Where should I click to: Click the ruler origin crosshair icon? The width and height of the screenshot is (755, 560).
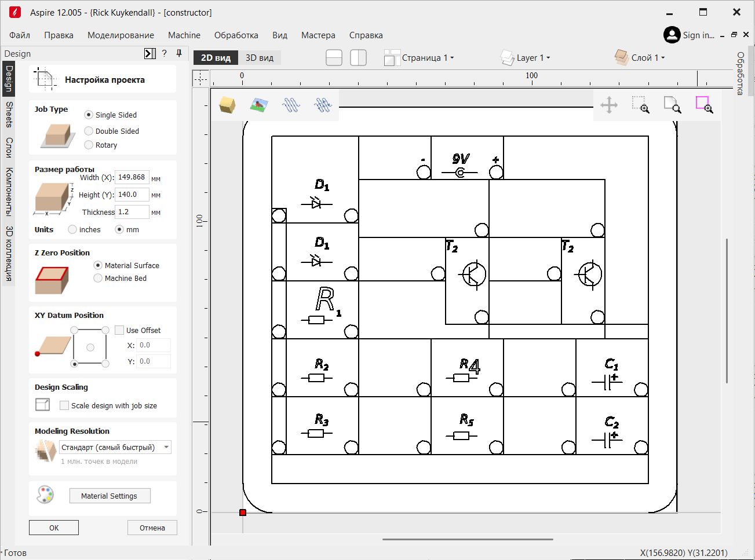(x=200, y=78)
